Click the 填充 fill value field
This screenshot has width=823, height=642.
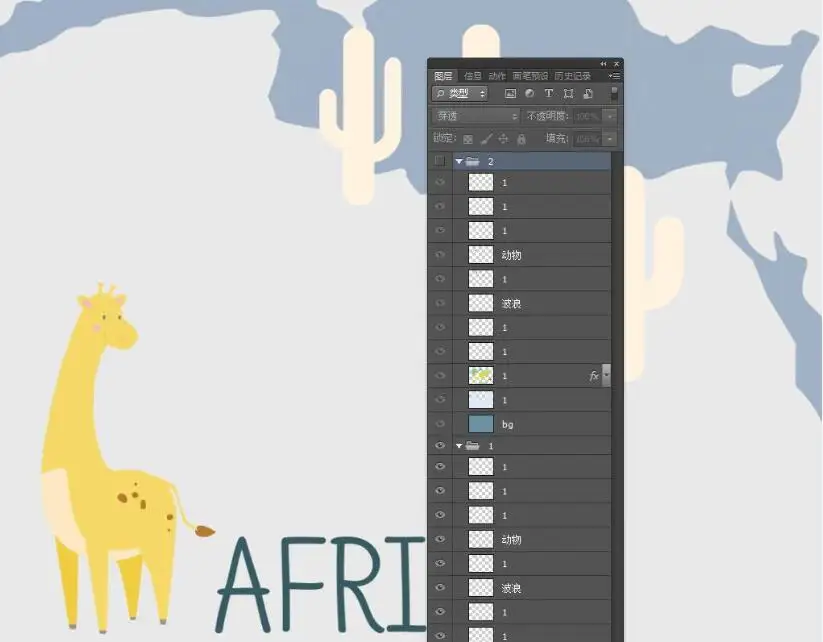coord(588,139)
